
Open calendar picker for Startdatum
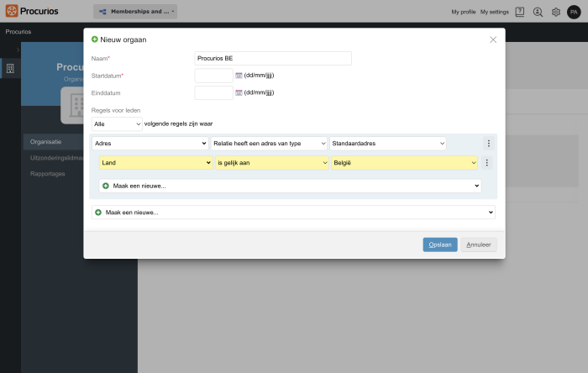pos(239,76)
